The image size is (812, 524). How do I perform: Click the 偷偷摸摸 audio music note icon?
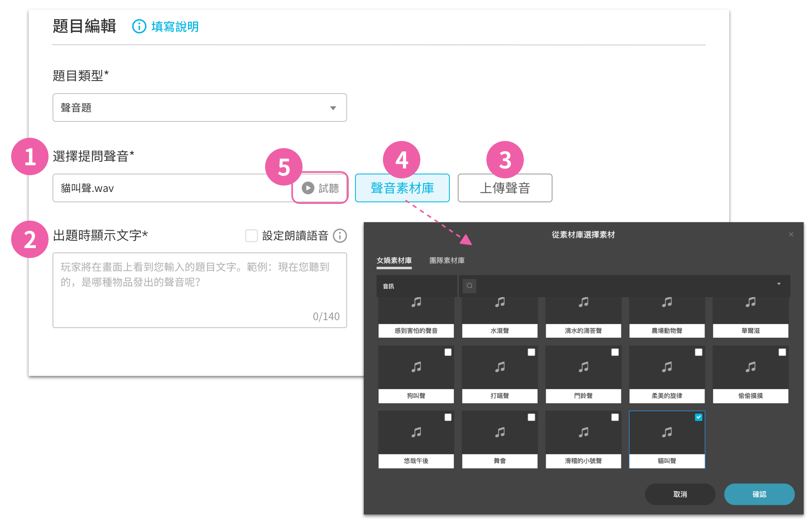click(x=751, y=367)
